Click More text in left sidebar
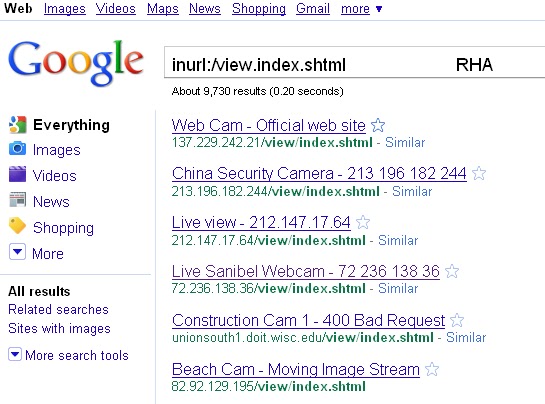545x404 pixels. tap(48, 253)
